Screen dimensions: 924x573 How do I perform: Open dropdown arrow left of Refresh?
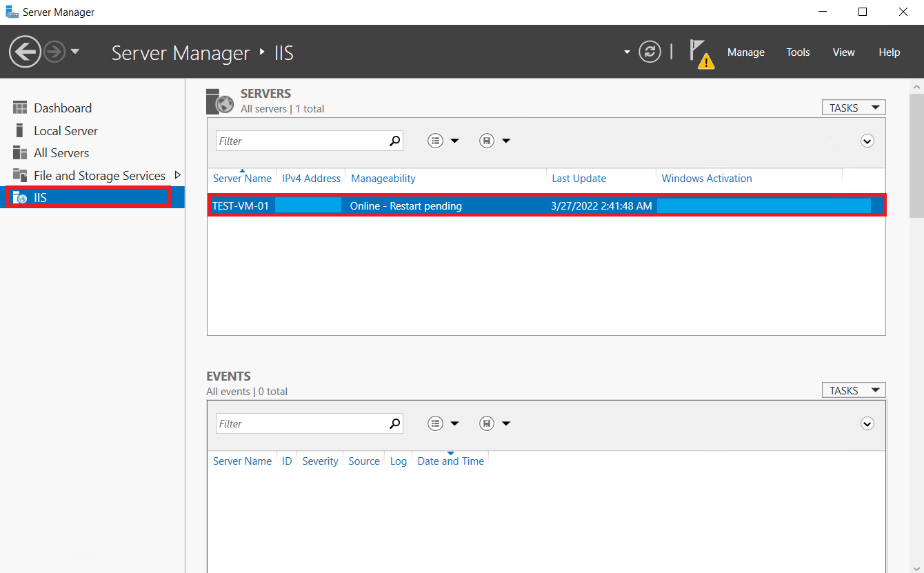coord(627,52)
